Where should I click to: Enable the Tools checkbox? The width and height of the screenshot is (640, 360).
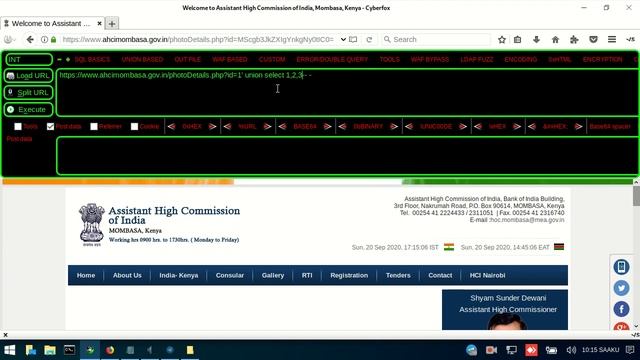[x=18, y=127]
